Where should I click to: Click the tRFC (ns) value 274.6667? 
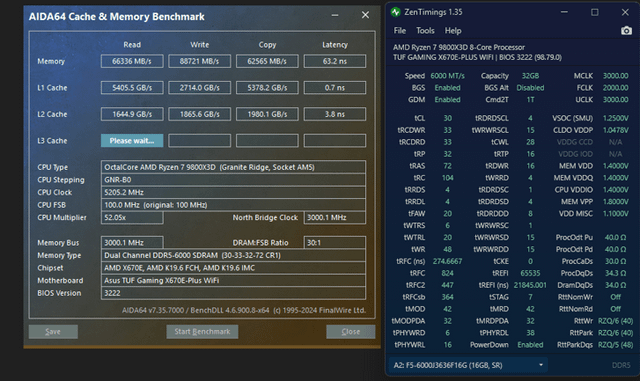447,261
